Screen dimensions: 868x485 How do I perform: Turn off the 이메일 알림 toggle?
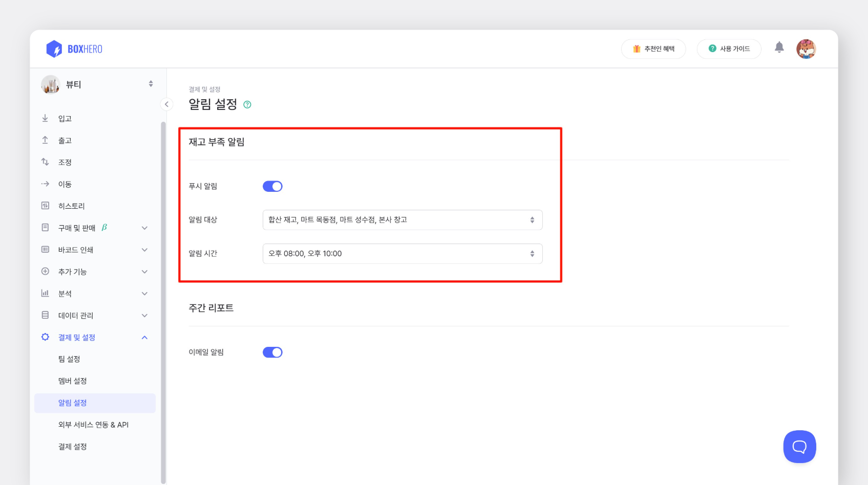click(272, 352)
